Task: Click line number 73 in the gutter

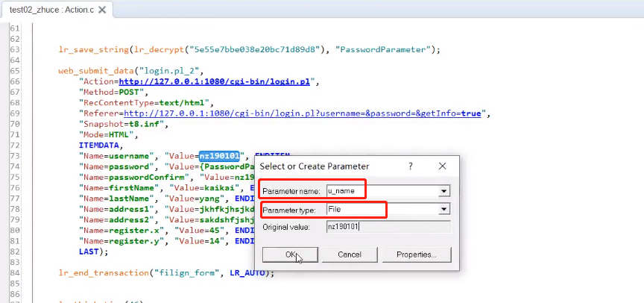Action: click(15, 156)
